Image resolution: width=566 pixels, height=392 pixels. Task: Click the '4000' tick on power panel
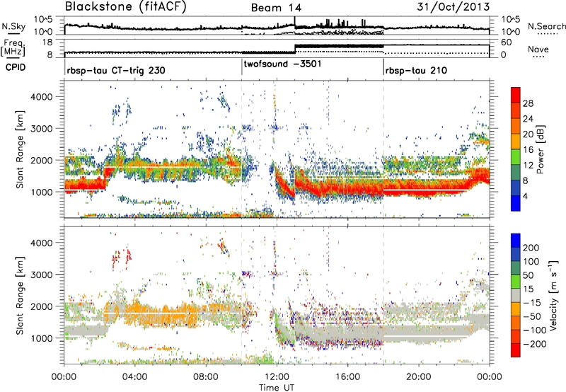42,96
